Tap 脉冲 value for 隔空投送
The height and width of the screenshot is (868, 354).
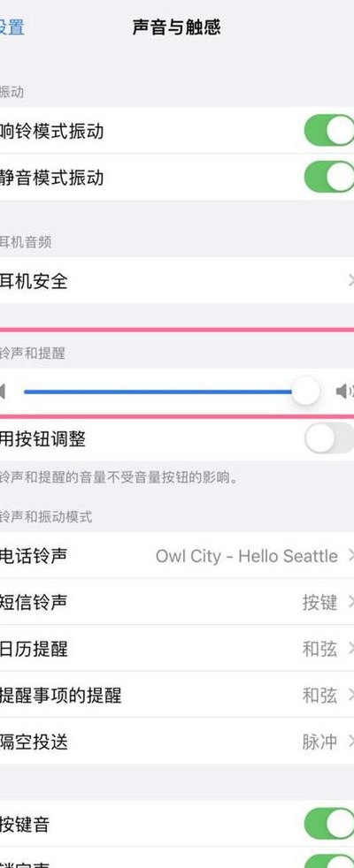click(319, 742)
